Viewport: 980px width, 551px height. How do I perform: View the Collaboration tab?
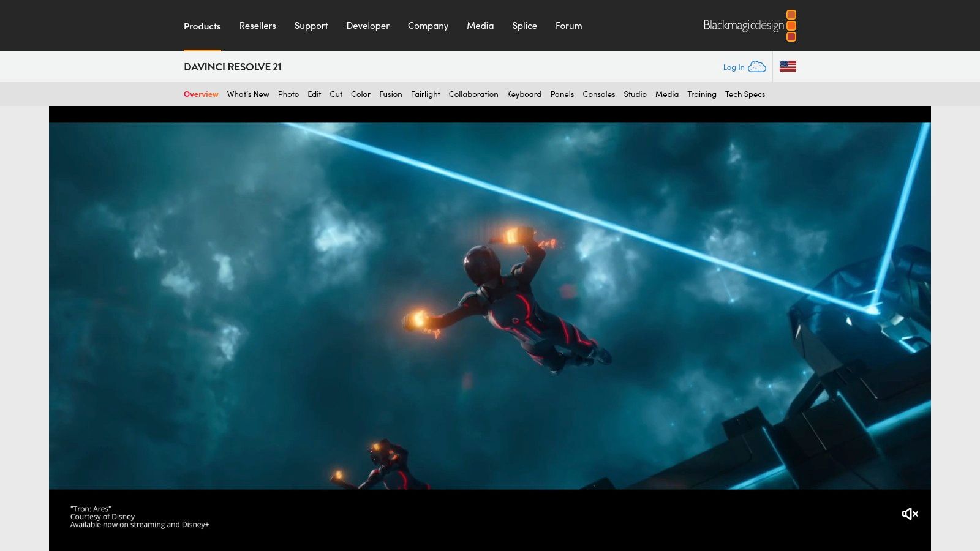(473, 94)
